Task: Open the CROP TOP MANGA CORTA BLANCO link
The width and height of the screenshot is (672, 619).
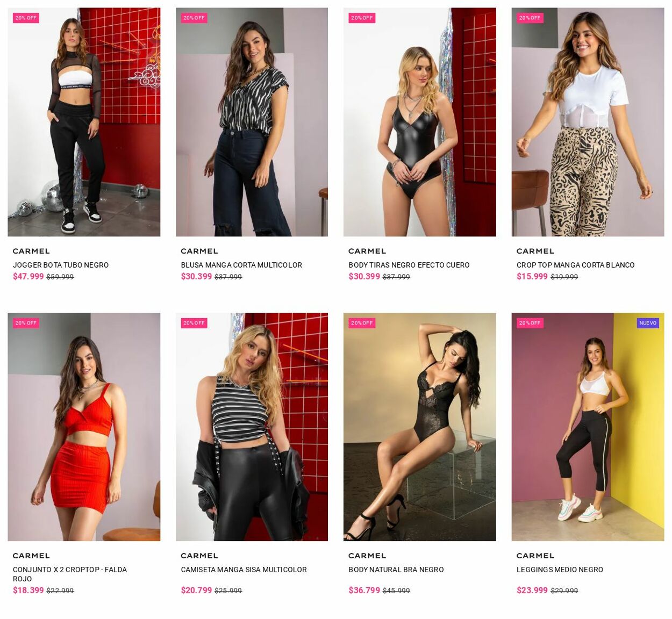Action: [x=576, y=265]
